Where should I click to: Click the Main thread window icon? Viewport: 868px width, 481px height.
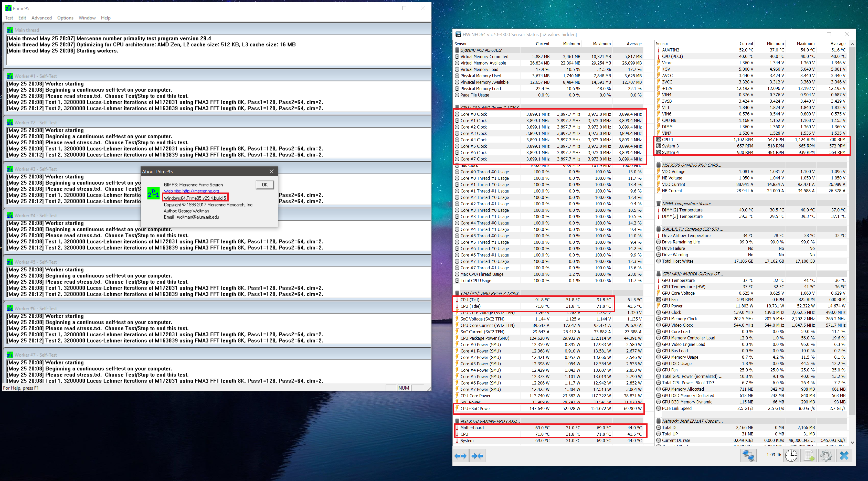tap(10, 30)
